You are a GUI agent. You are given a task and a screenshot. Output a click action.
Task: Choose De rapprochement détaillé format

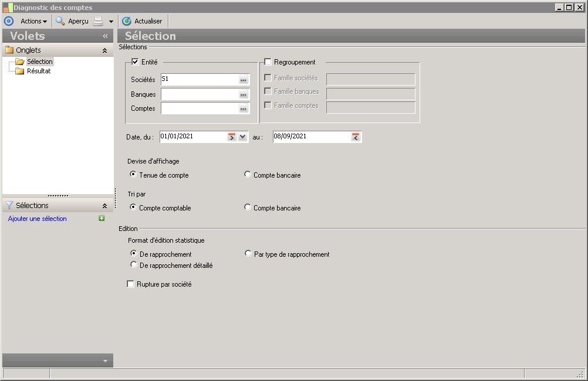[x=133, y=264]
